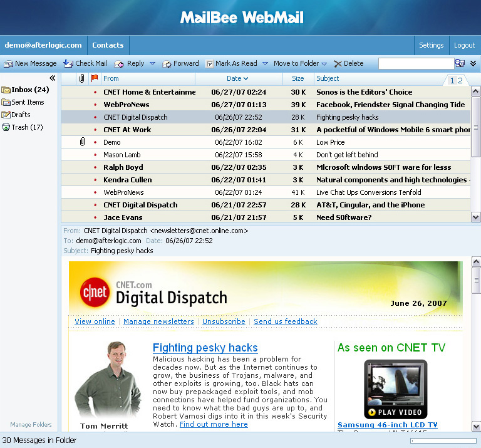Click the Inbox folder icon
This screenshot has height=448, width=481.
(x=6, y=90)
